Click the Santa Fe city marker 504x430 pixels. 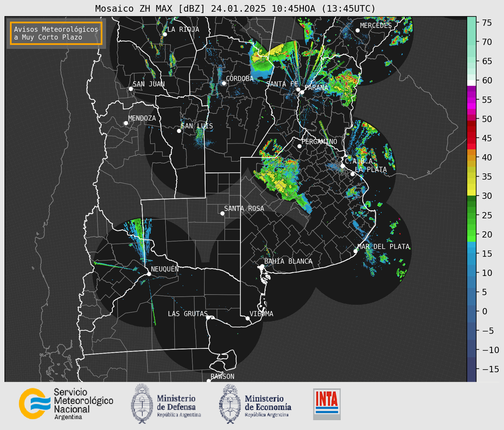pyautogui.click(x=298, y=89)
